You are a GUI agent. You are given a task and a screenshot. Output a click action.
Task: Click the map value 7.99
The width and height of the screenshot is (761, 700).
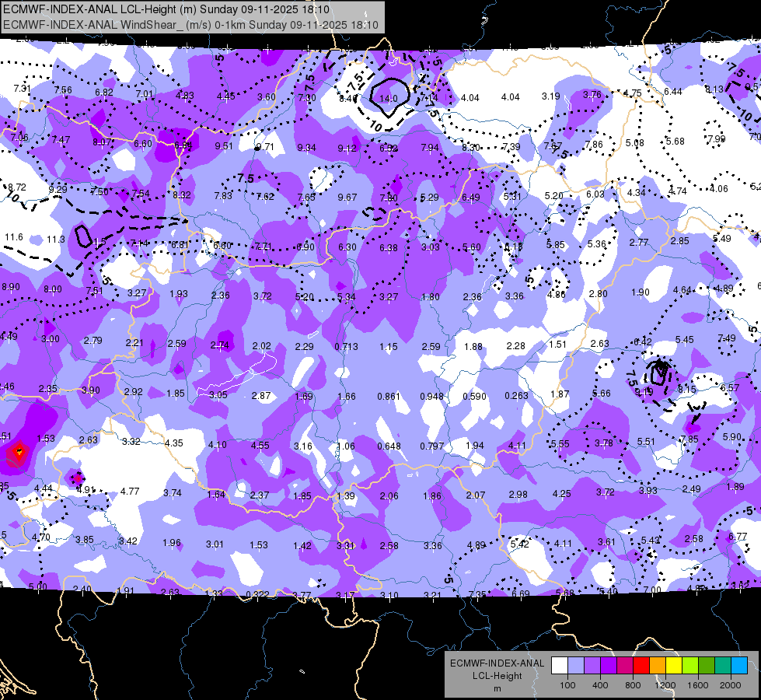(x=717, y=139)
